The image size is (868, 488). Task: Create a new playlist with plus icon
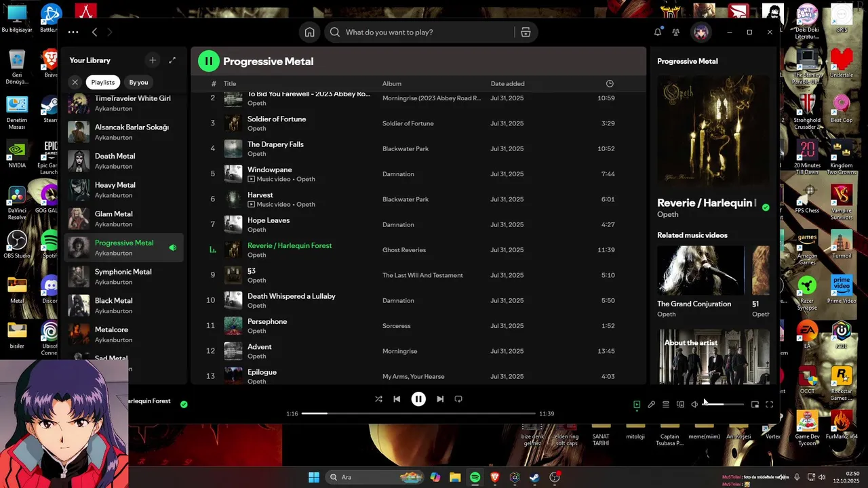(x=153, y=60)
